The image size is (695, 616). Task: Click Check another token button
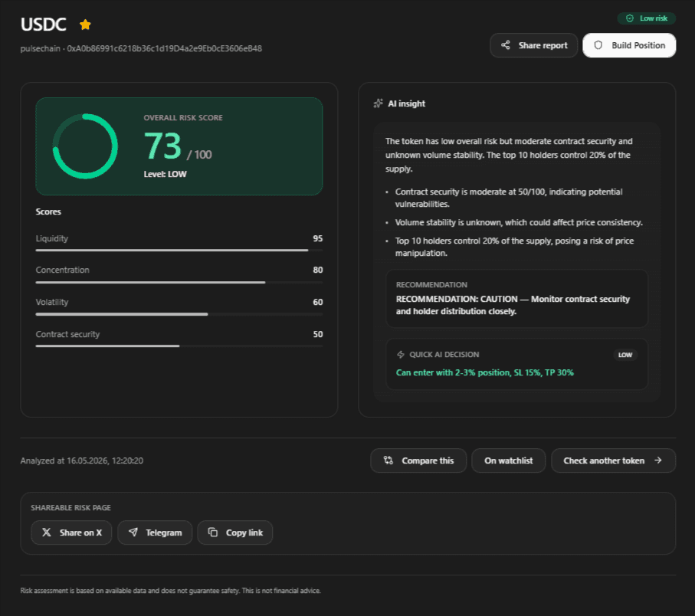click(614, 460)
